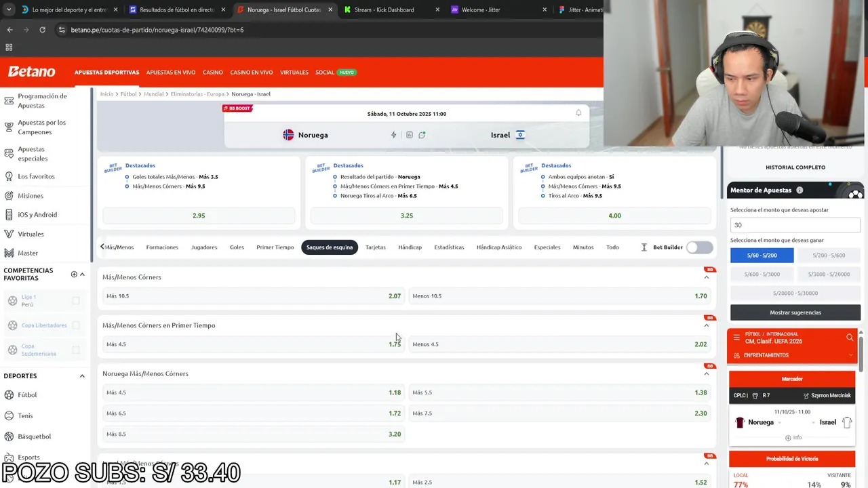
Task: Collapse Noruega Más/Menos Córners market
Action: [x=707, y=373]
